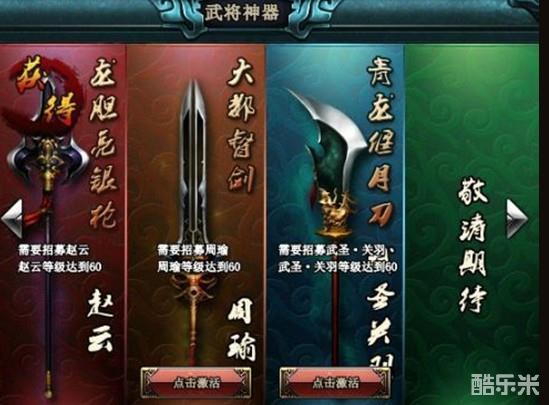Viewport: 549px width, 405px height.
Task: Click the 酷乐米 watermark logo
Action: pos(505,384)
